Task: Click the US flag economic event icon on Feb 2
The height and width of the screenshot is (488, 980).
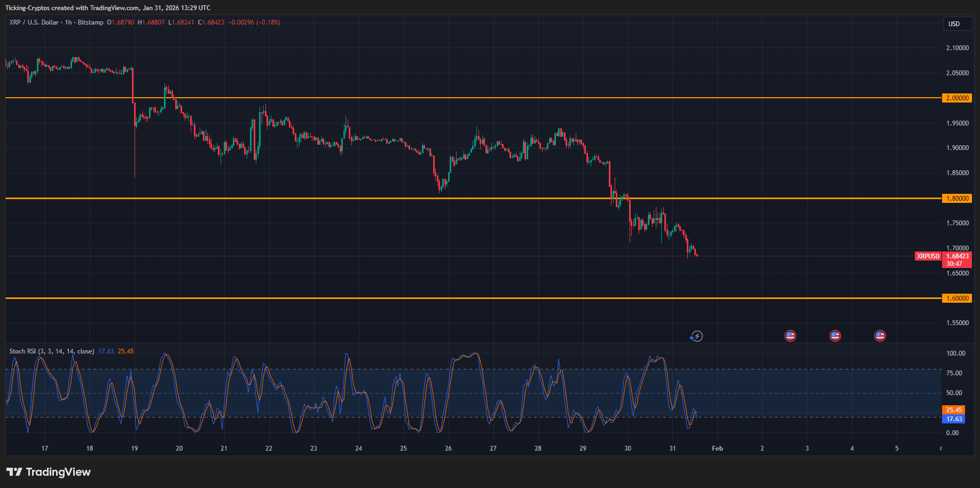Action: coord(790,335)
